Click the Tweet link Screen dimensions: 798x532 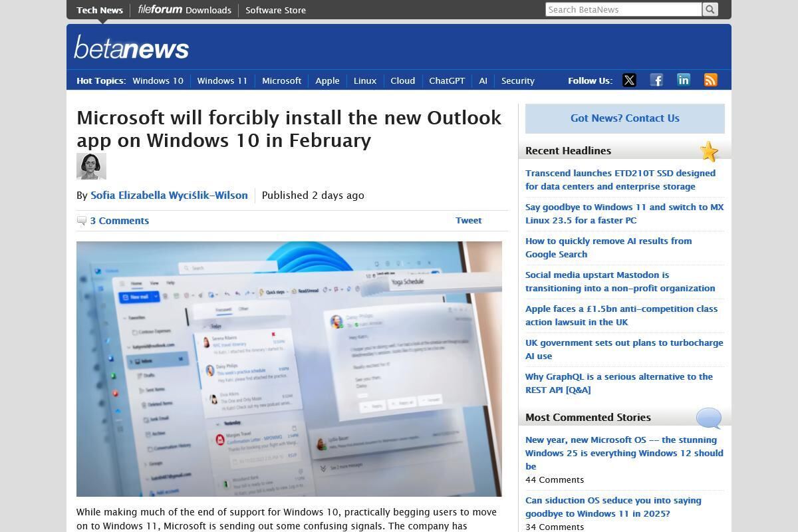468,220
